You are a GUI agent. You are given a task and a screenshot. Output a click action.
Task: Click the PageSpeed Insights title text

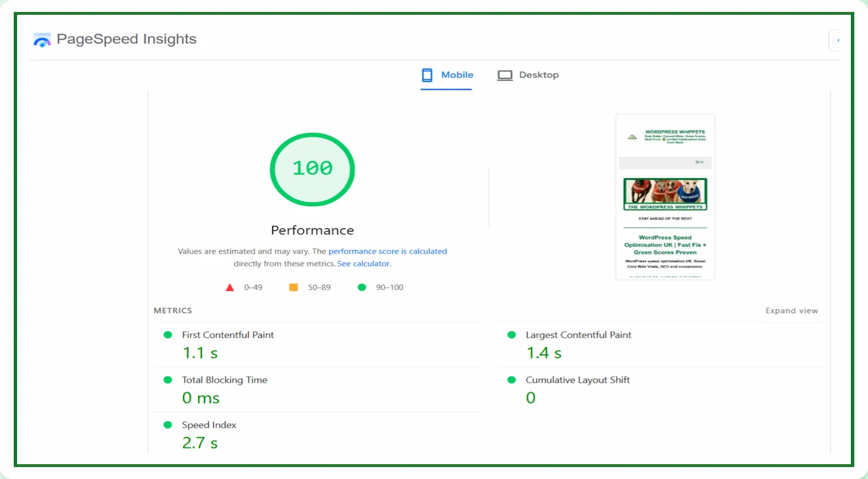pyautogui.click(x=127, y=39)
